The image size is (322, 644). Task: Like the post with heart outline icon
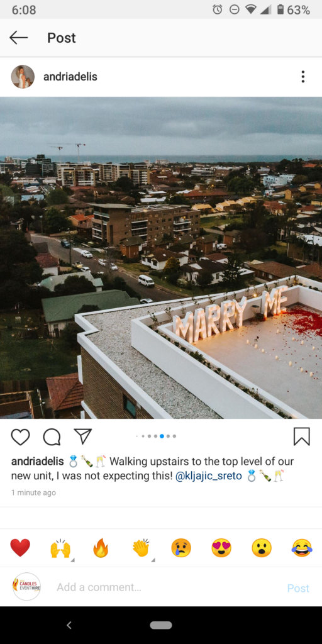click(20, 437)
